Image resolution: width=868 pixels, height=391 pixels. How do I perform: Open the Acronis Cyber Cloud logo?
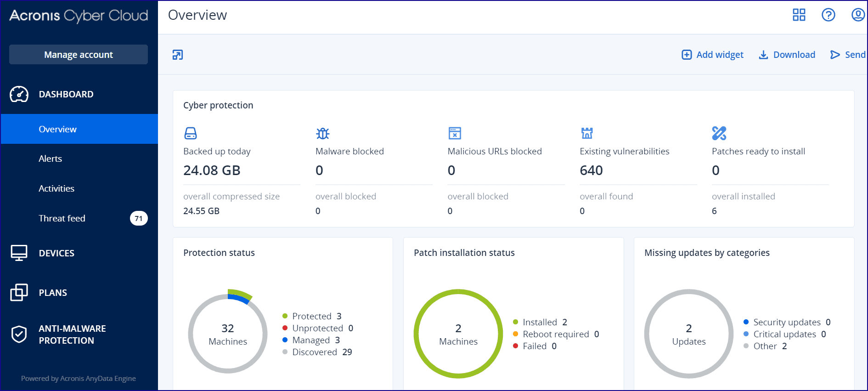pyautogui.click(x=79, y=16)
